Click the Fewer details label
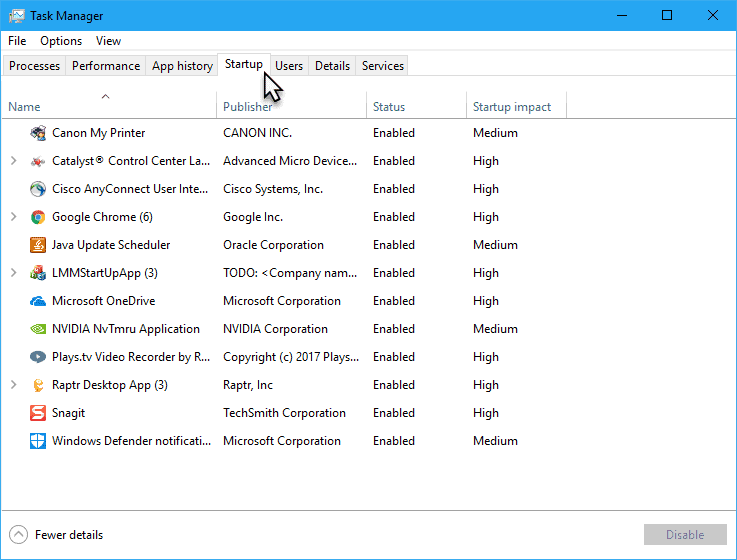Screen dimensions: 737x560 click(69, 535)
